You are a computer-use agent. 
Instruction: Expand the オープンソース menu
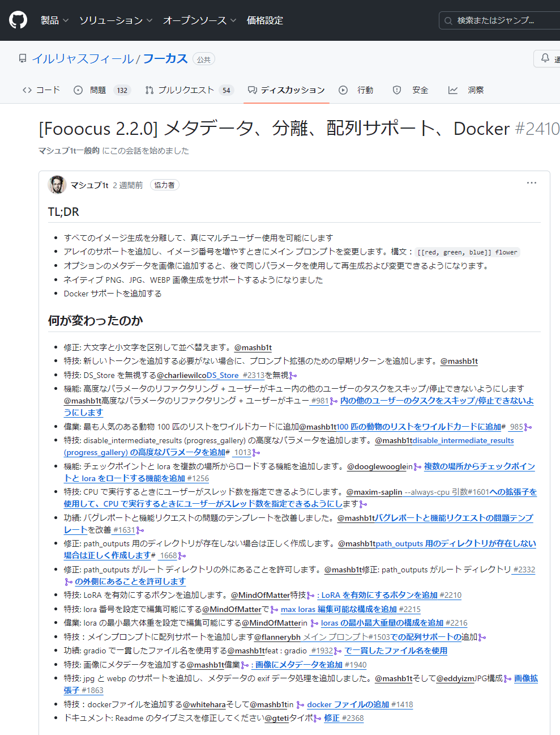(200, 20)
